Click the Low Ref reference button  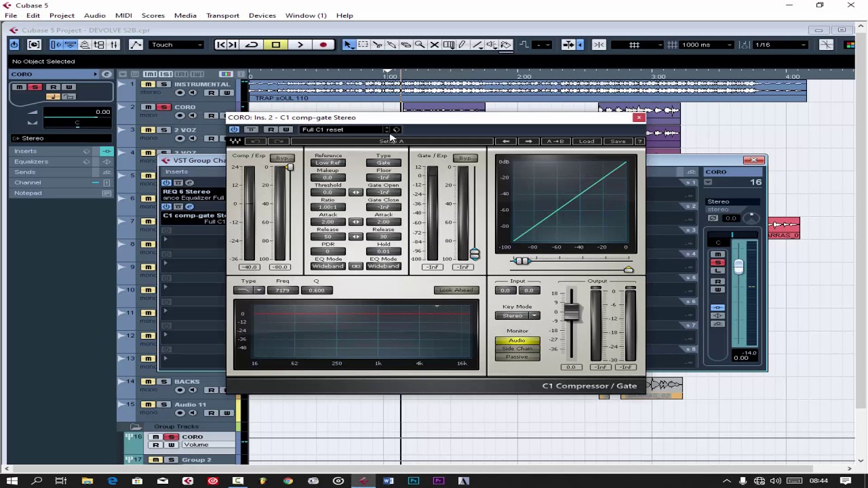[328, 163]
